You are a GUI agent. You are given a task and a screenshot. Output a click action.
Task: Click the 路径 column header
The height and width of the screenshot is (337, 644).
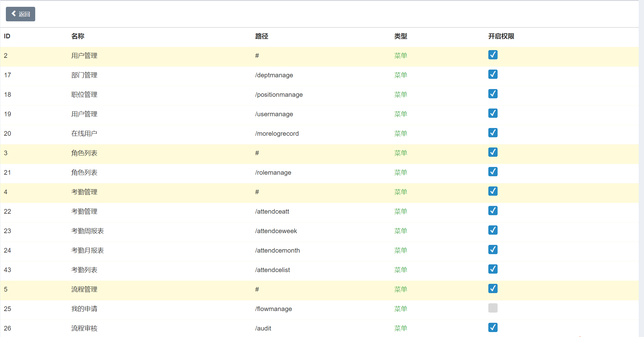coord(261,36)
